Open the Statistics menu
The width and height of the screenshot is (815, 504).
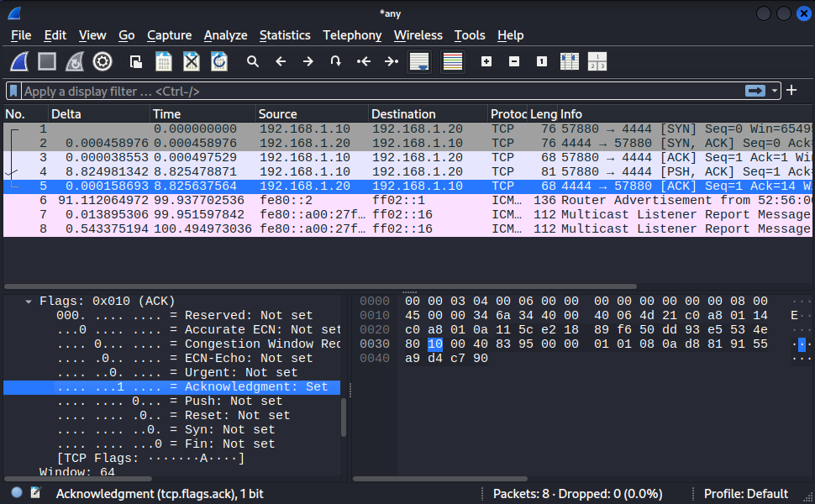point(285,35)
